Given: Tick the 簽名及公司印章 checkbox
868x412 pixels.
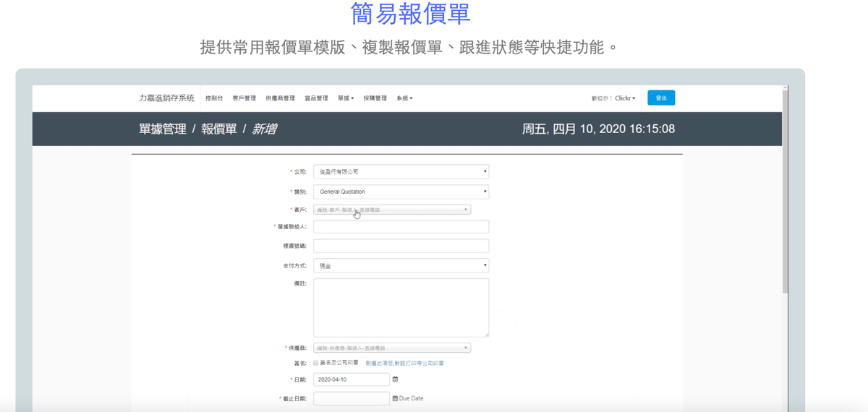Looking at the screenshot, I should tap(316, 363).
